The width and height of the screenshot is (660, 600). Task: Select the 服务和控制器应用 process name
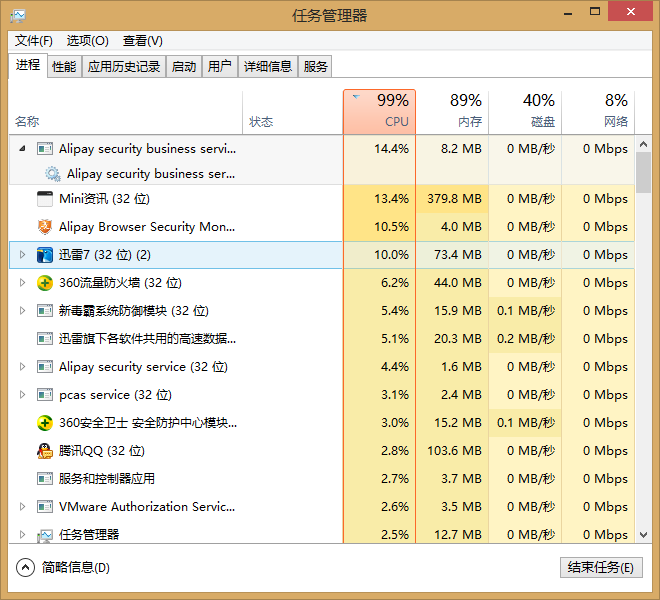(x=107, y=479)
